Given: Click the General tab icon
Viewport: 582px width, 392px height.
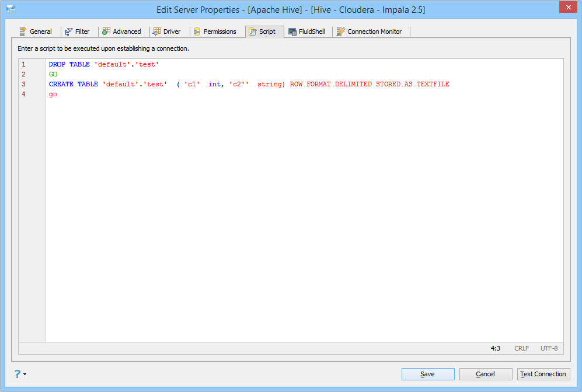Looking at the screenshot, I should pos(23,32).
